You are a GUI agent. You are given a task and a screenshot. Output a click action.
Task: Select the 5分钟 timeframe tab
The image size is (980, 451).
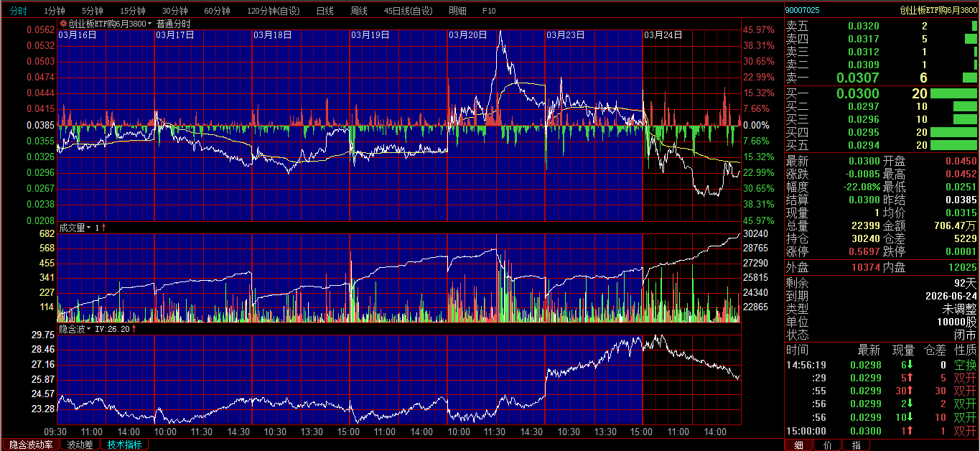click(92, 11)
